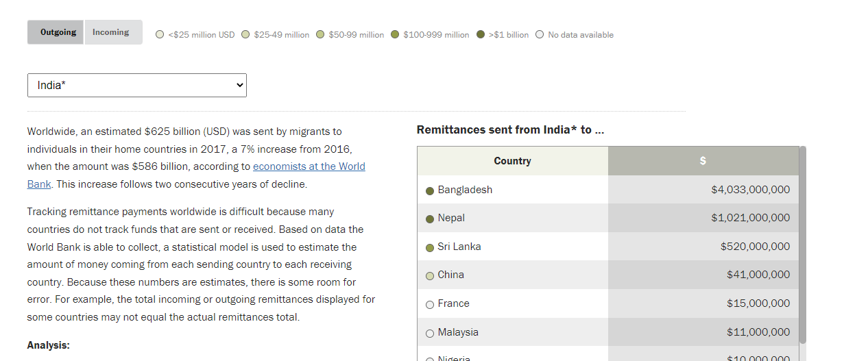Viewport: 868px width, 361px height.
Task: Click the Nepal circle marker
Action: tap(430, 219)
